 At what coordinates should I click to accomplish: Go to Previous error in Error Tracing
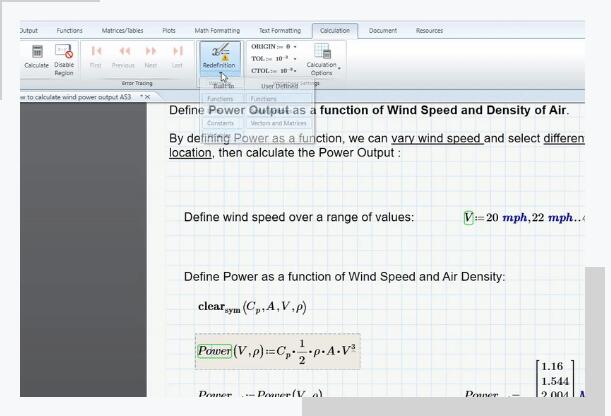click(x=124, y=51)
